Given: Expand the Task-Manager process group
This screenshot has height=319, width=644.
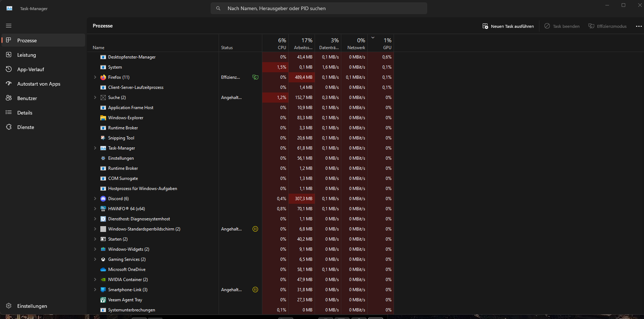Looking at the screenshot, I should [95, 148].
